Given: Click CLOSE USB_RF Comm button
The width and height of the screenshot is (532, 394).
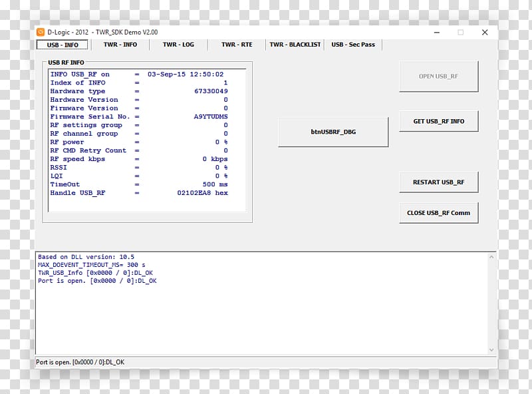Looking at the screenshot, I should coord(439,213).
